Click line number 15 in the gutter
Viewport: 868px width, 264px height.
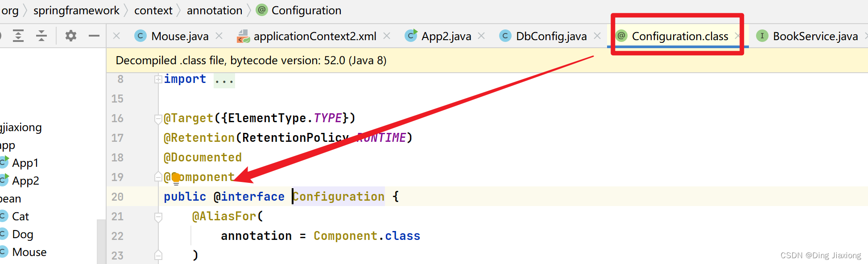coord(117,99)
